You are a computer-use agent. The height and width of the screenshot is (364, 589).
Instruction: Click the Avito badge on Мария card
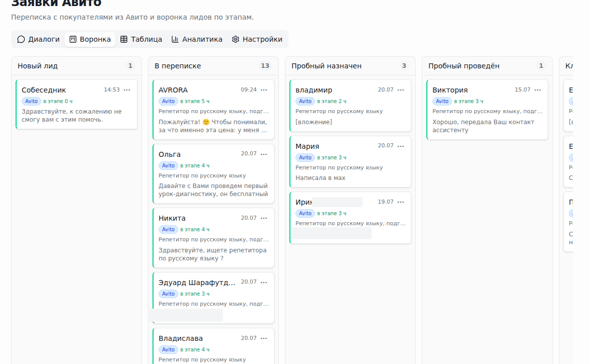[x=305, y=157]
